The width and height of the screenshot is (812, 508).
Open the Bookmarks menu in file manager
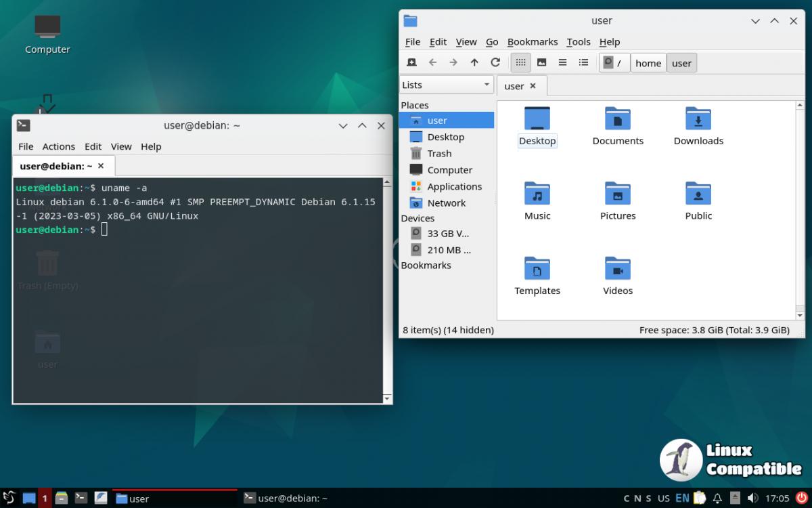533,42
